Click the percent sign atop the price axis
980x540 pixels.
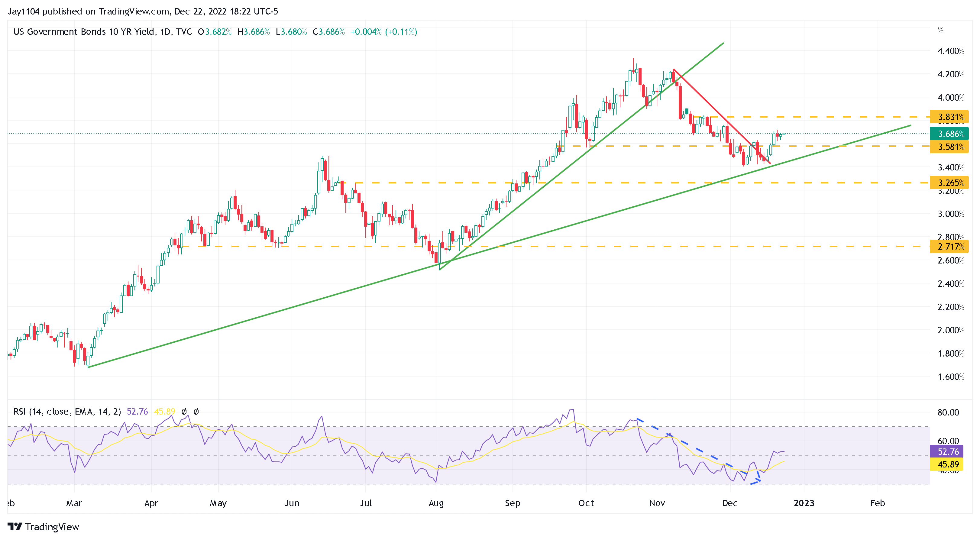[940, 31]
